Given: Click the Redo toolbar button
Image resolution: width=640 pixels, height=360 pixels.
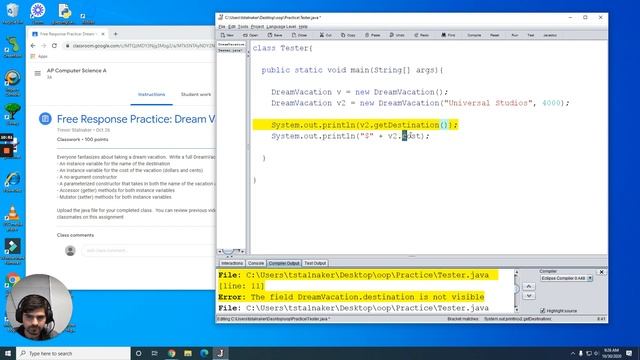Looking at the screenshot, I should pyautogui.click(x=421, y=35).
